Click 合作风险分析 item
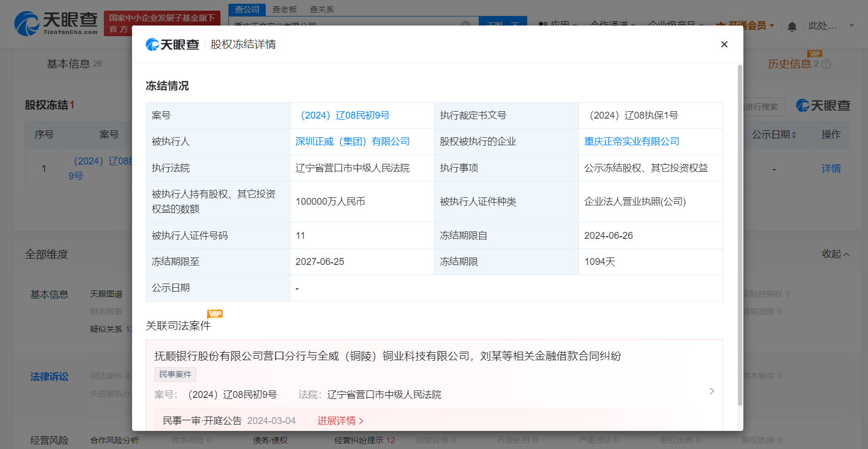 click(114, 440)
